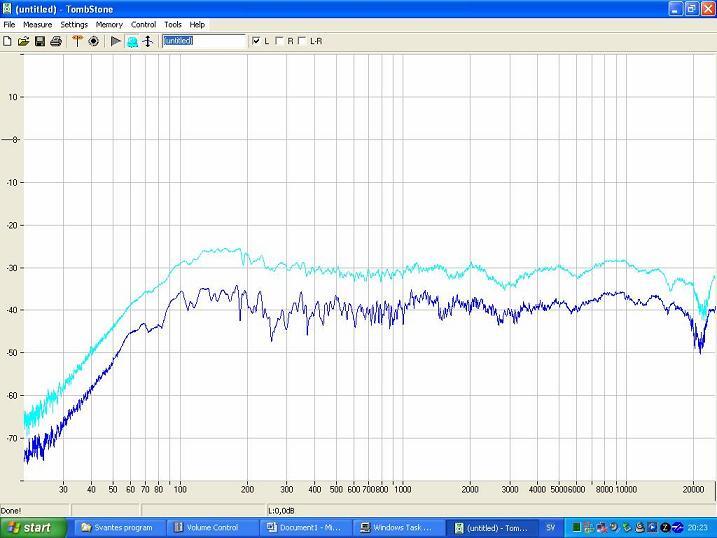Click the green square system tray icon
Screen dimensions: 717x538
[x=576, y=528]
